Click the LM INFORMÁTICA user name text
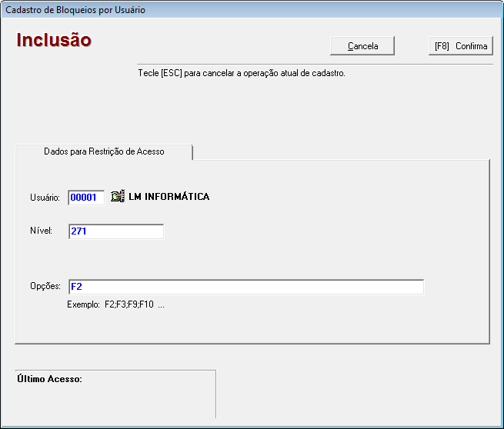Screen dimensions: 504x429 click(x=169, y=197)
